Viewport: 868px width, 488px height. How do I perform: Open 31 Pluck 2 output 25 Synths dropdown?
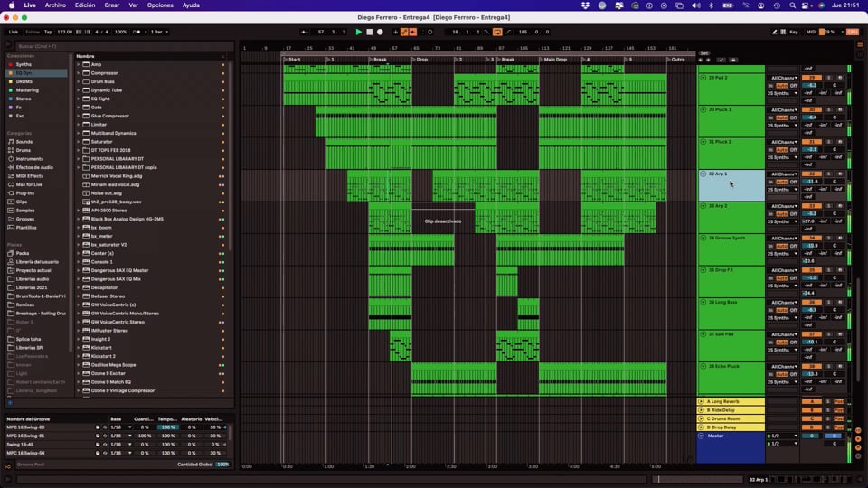(x=783, y=157)
